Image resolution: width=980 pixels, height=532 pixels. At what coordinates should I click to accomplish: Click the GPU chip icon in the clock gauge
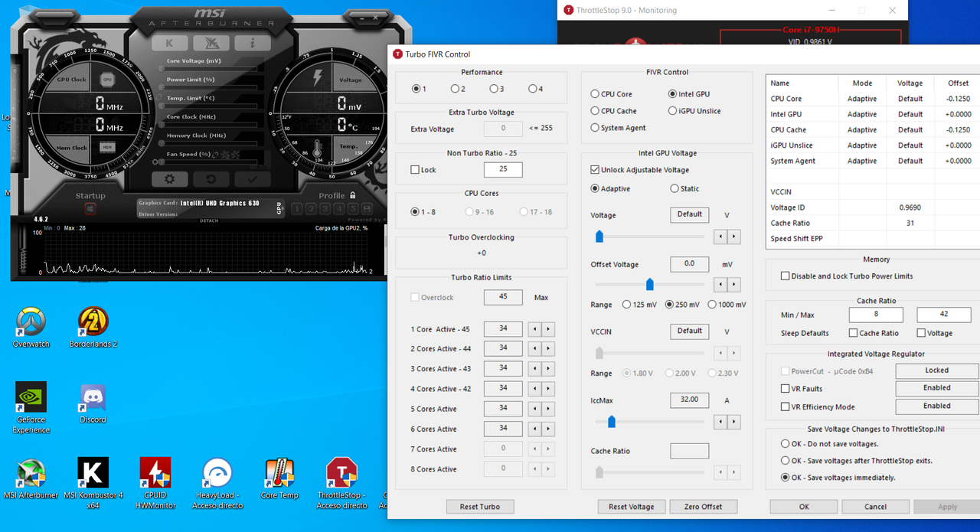tap(107, 80)
